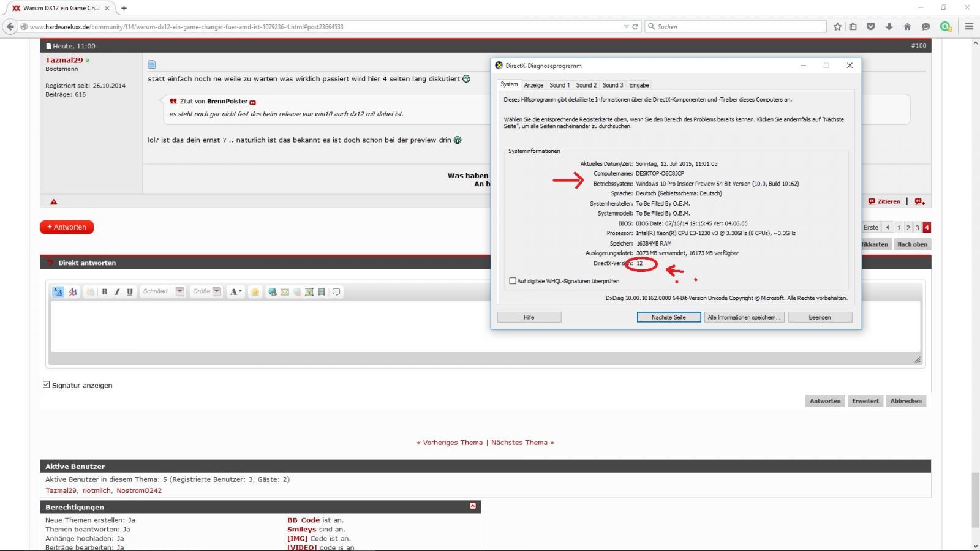Insert quote speech-bubble icon in editor
Viewport: 980px width, 551px height.
click(336, 292)
